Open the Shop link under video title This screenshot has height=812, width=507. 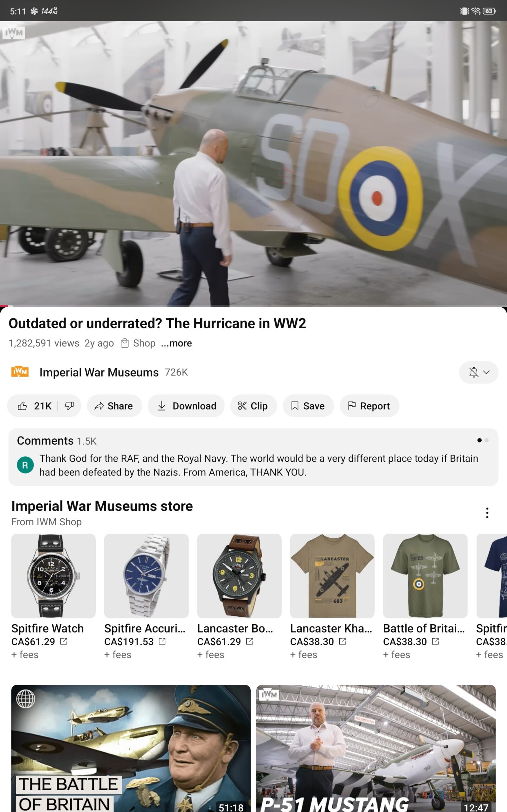tap(138, 343)
